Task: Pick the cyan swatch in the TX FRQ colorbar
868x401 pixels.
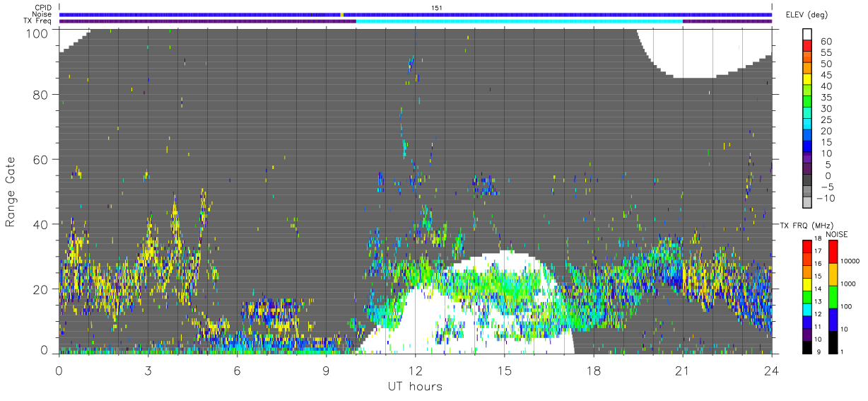Action: (x=808, y=310)
